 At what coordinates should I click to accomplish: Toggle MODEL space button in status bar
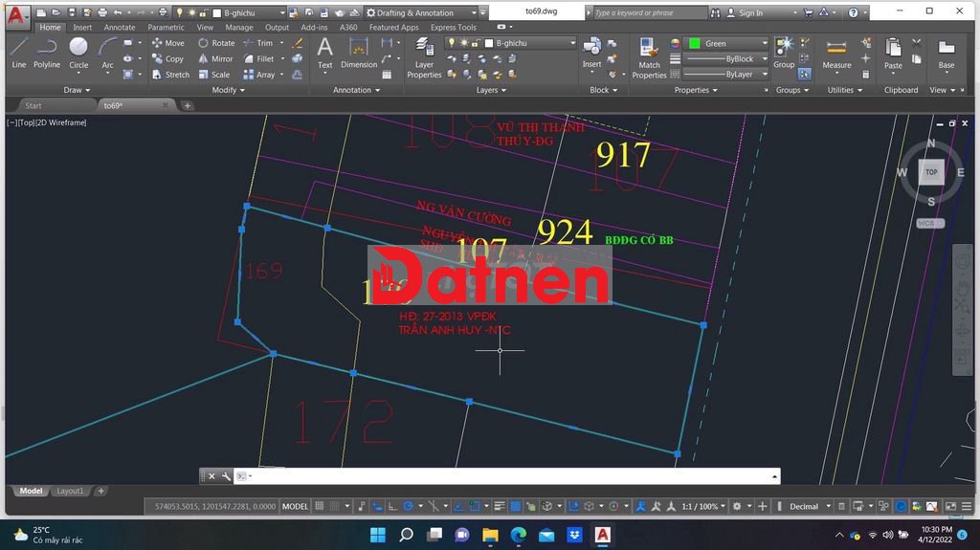point(295,506)
